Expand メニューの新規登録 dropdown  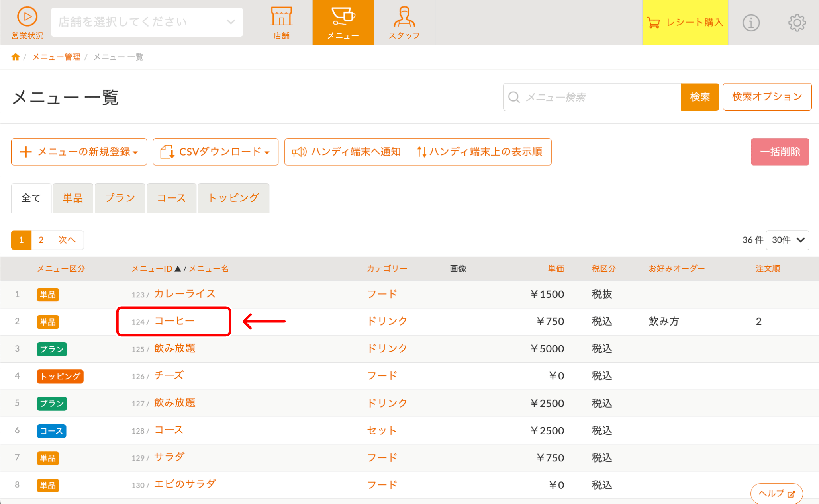tap(79, 152)
